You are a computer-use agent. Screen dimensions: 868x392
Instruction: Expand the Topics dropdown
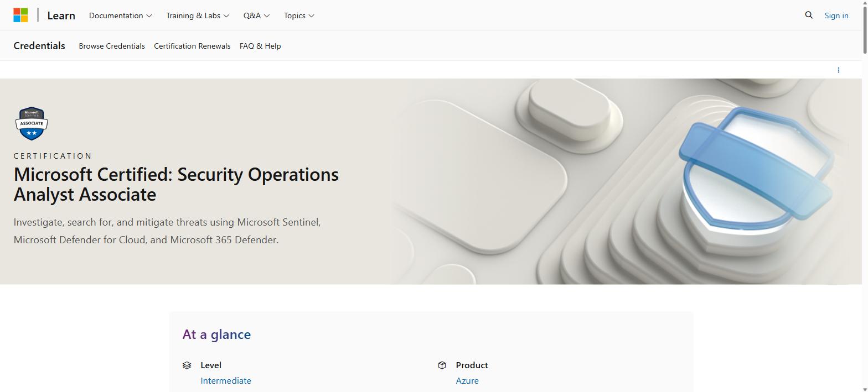coord(299,15)
